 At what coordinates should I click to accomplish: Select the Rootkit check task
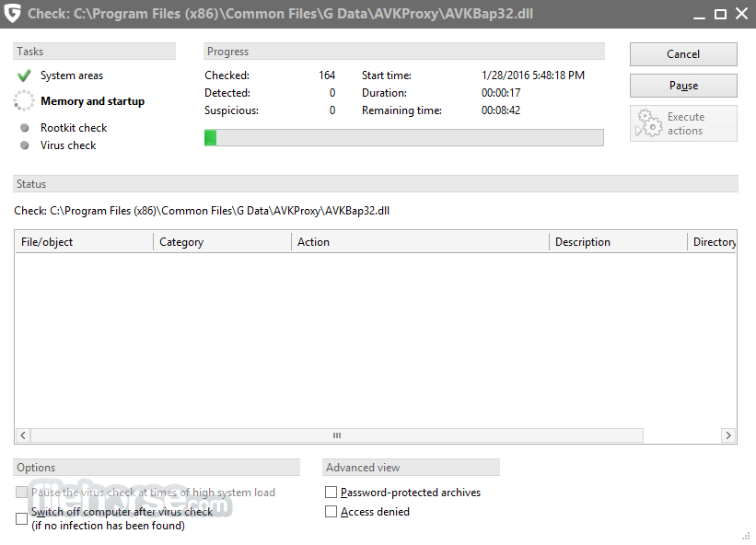click(74, 128)
